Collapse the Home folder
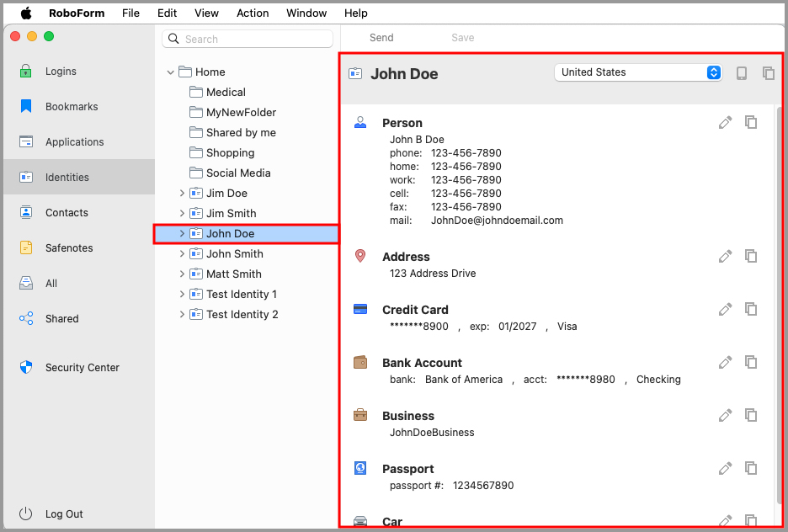The height and width of the screenshot is (532, 788). (170, 72)
